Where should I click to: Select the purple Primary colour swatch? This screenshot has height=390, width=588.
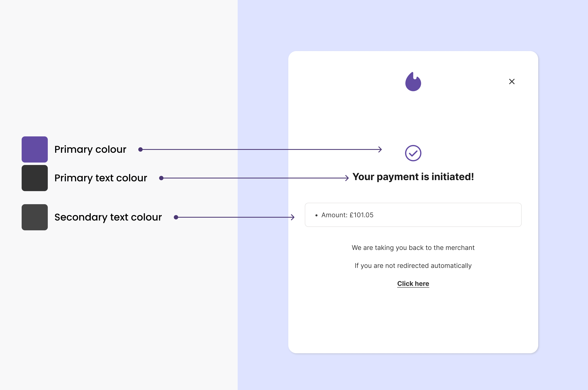click(35, 149)
